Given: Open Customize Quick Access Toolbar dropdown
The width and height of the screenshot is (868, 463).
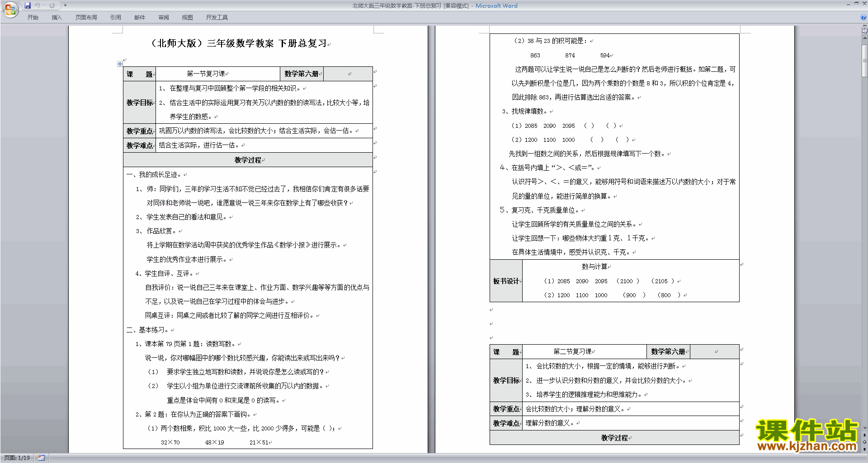Looking at the screenshot, I should [65, 5].
